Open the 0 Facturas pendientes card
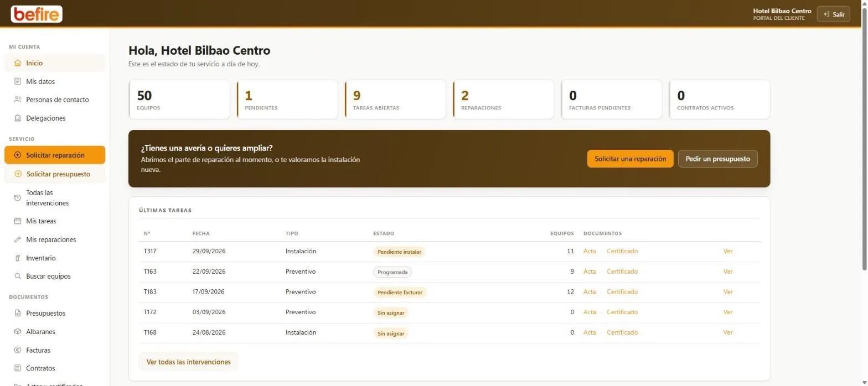Image resolution: width=868 pixels, height=386 pixels. coord(612,100)
